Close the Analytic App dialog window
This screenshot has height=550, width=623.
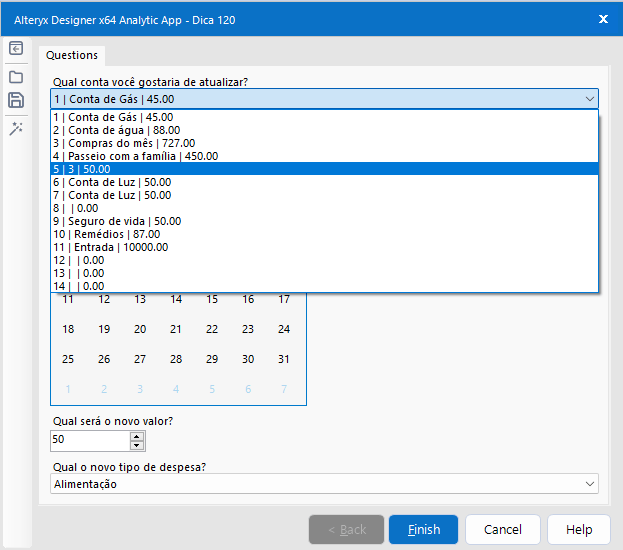(x=603, y=19)
